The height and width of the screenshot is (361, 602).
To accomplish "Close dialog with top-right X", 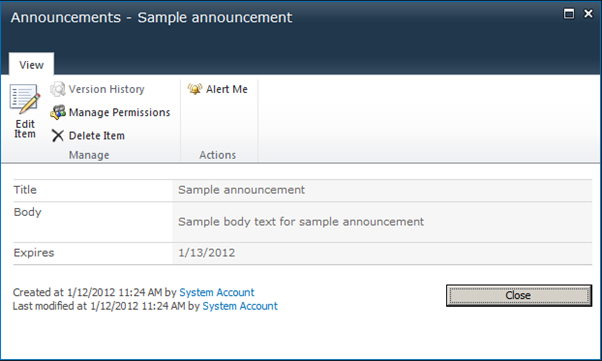I will [x=588, y=14].
